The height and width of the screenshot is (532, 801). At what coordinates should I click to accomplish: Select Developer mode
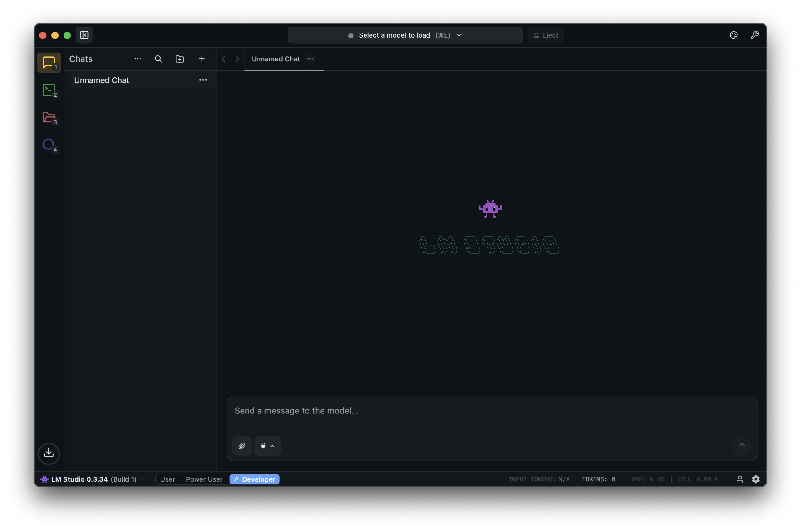[x=255, y=479]
